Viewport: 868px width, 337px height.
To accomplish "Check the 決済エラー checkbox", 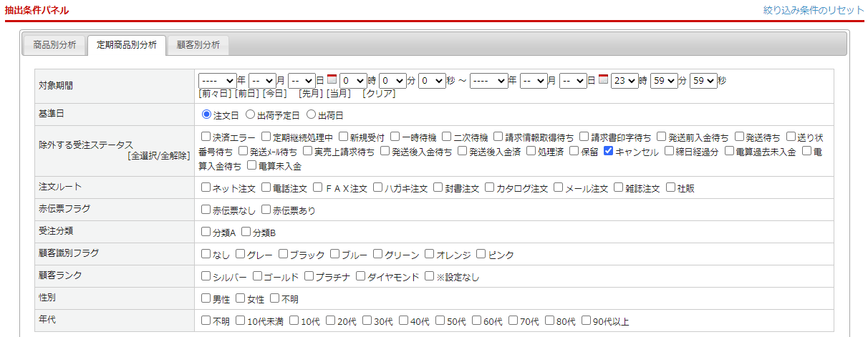I will click(206, 136).
